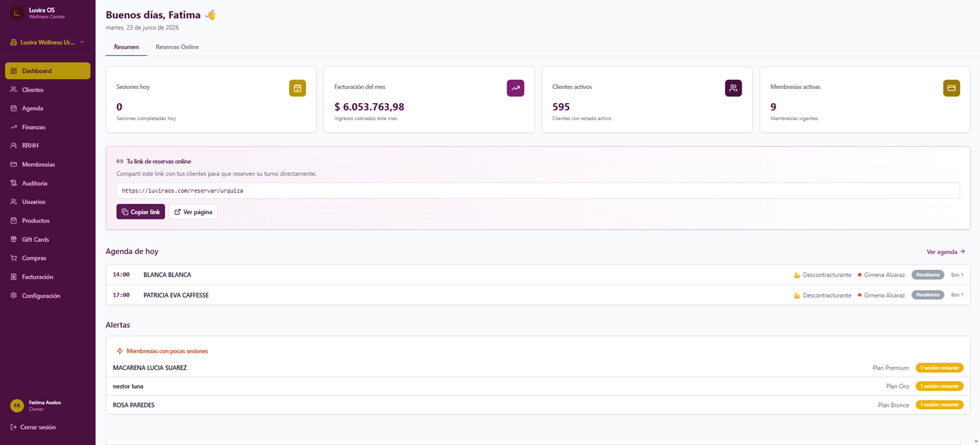Open the Luvira Wellness location dropdown

click(x=47, y=42)
